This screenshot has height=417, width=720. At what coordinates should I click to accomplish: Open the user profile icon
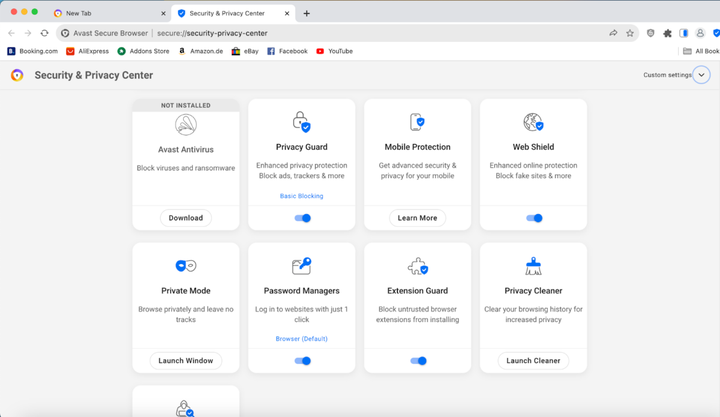pos(700,33)
